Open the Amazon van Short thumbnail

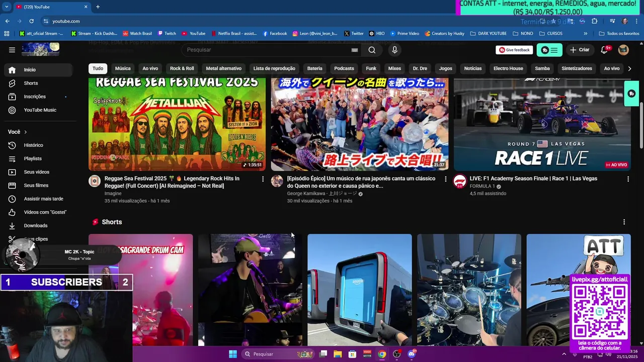tap(360, 290)
